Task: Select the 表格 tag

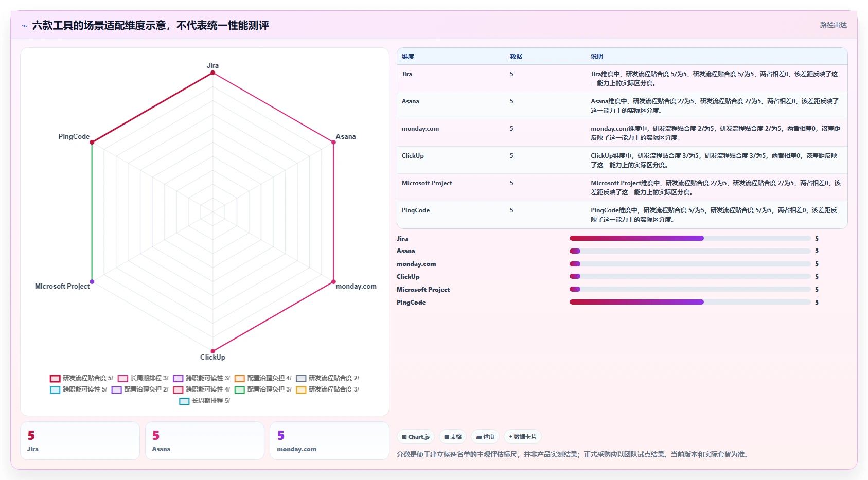Action: coord(453,437)
